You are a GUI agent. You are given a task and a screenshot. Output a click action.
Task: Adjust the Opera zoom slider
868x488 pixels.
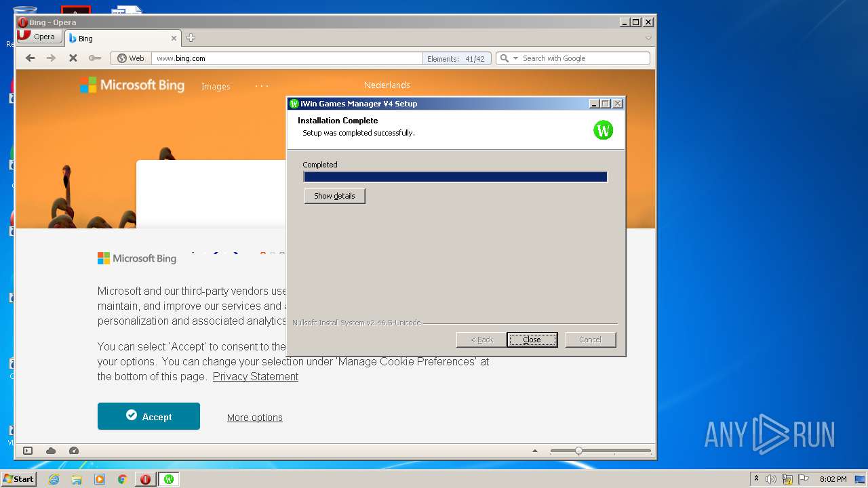578,451
